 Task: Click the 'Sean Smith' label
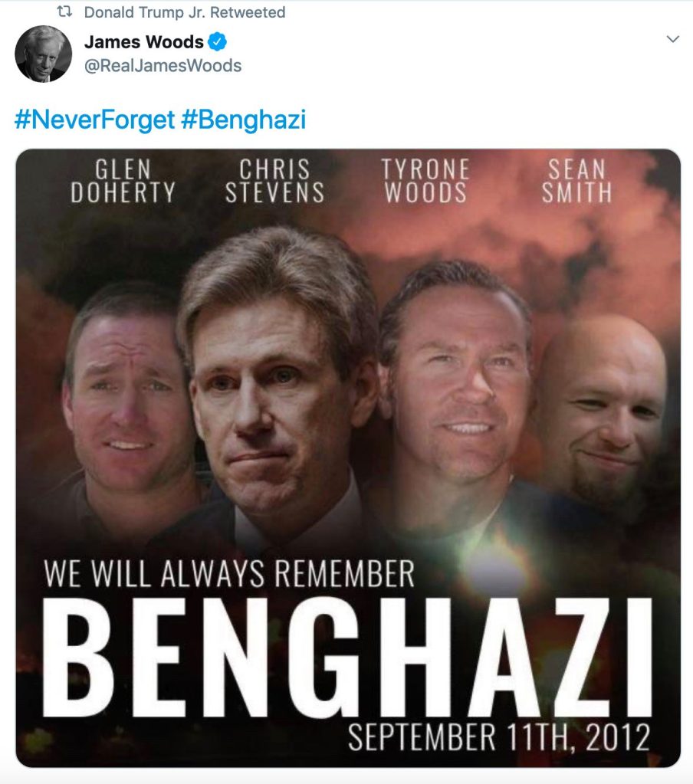[x=576, y=181]
